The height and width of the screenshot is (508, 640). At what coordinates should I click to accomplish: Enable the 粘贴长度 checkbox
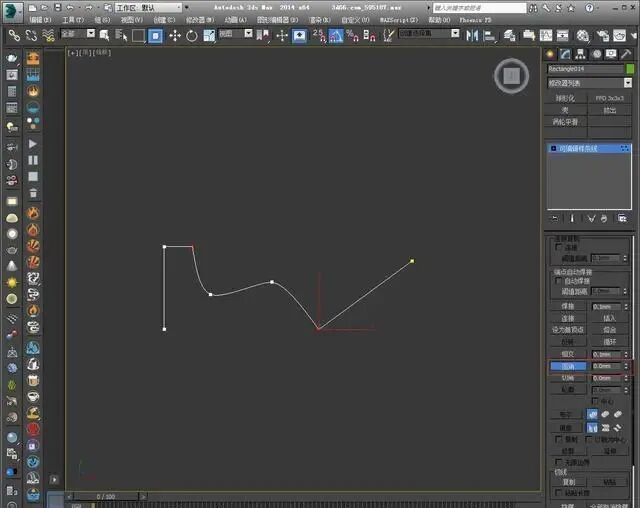click(x=559, y=493)
